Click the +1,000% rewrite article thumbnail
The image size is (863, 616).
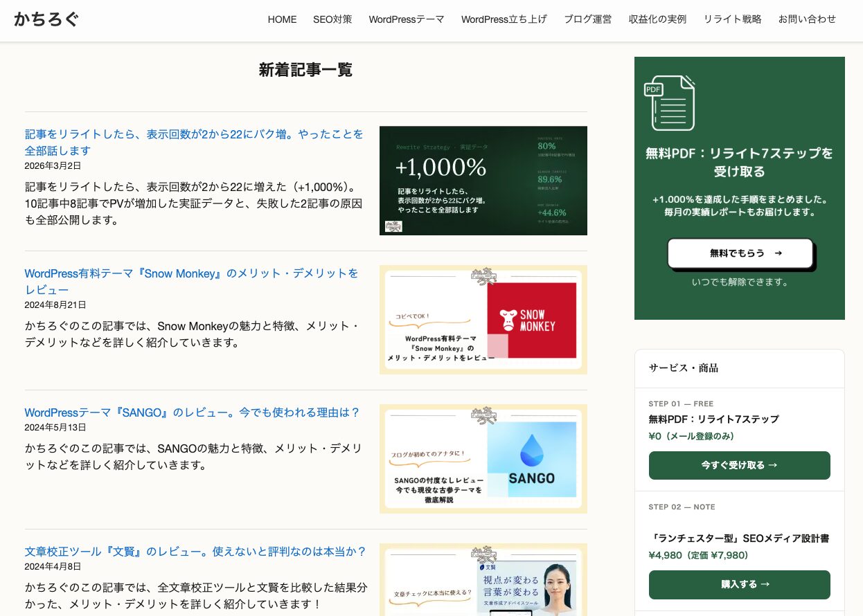(483, 181)
